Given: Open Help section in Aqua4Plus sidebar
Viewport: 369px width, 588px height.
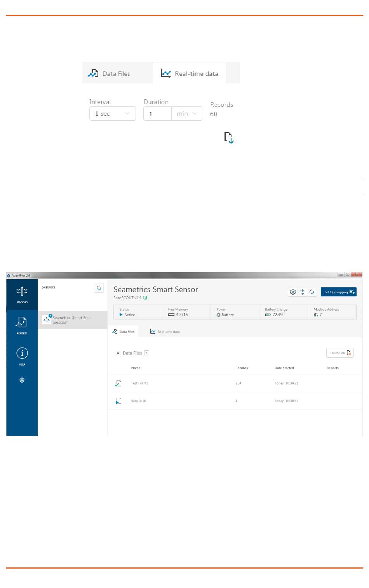Looking at the screenshot, I should (x=22, y=356).
